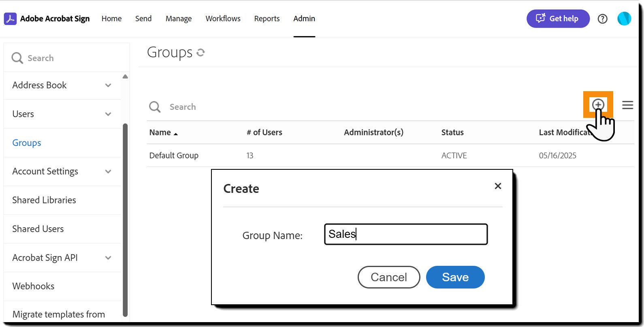The image size is (644, 327).
Task: Cancel the Create group dialog
Action: pyautogui.click(x=388, y=277)
